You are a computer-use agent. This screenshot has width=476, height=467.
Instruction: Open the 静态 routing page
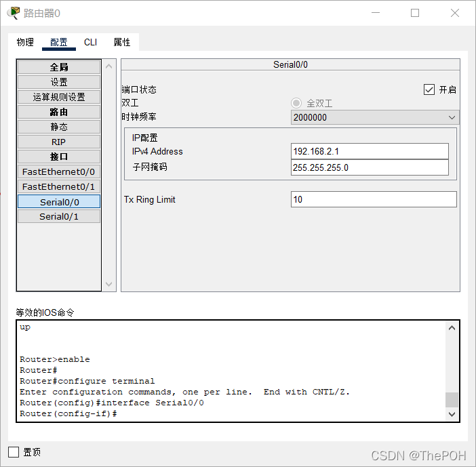(x=59, y=127)
